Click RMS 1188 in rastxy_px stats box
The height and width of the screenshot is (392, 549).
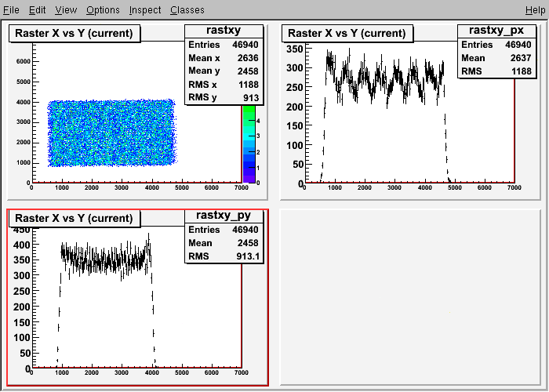click(496, 71)
